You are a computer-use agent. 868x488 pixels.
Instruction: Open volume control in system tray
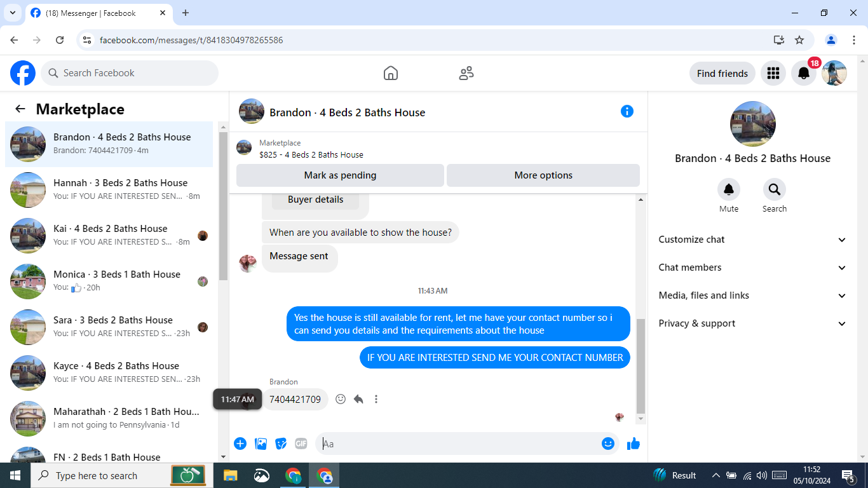point(761,475)
